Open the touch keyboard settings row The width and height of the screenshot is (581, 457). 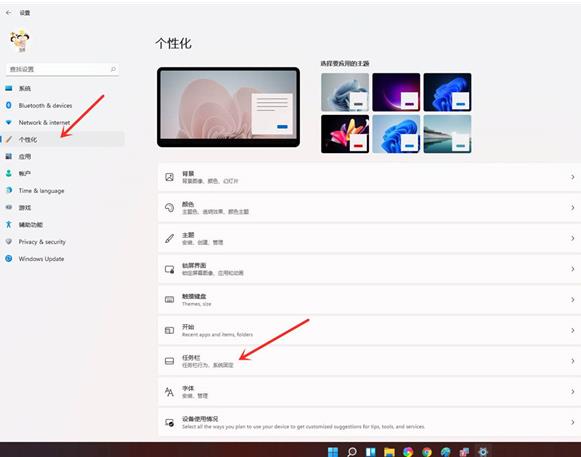pyautogui.click(x=369, y=300)
